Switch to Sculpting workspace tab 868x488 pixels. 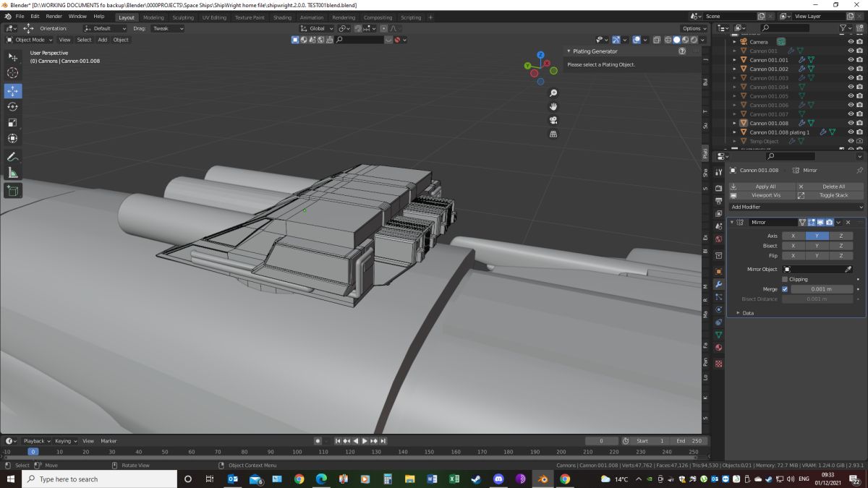183,17
